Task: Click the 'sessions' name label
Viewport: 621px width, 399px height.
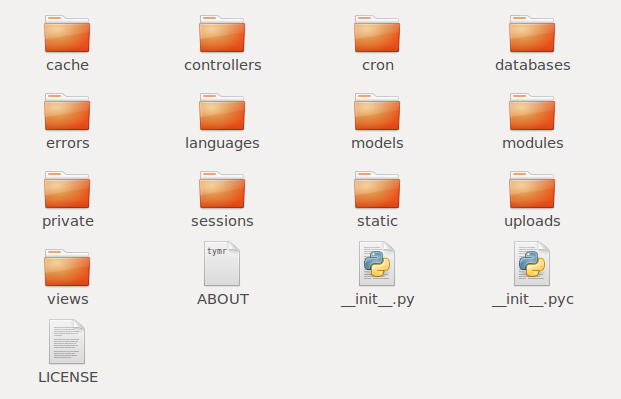Action: 222,221
